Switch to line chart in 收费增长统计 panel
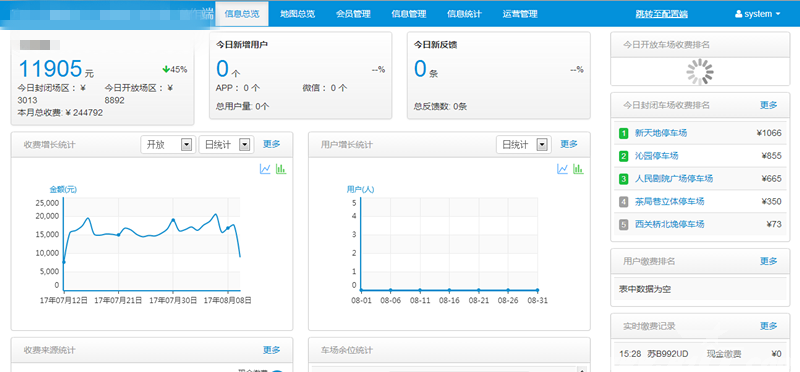The height and width of the screenshot is (372, 800). [x=265, y=169]
